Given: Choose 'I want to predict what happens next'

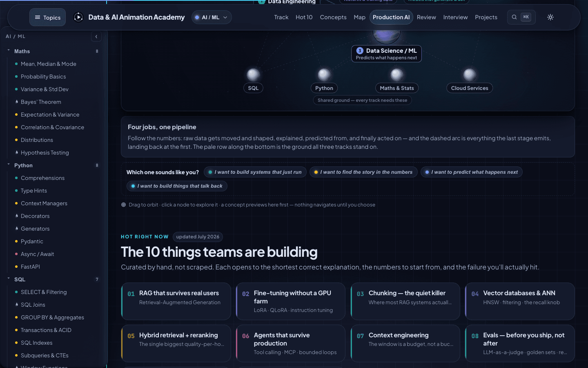Looking at the screenshot, I should point(471,172).
